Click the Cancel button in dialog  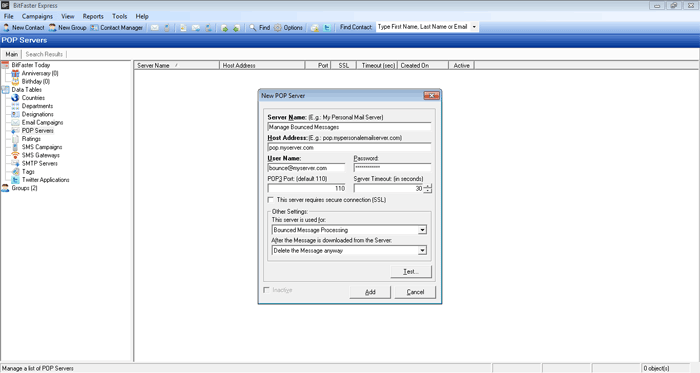tap(415, 292)
